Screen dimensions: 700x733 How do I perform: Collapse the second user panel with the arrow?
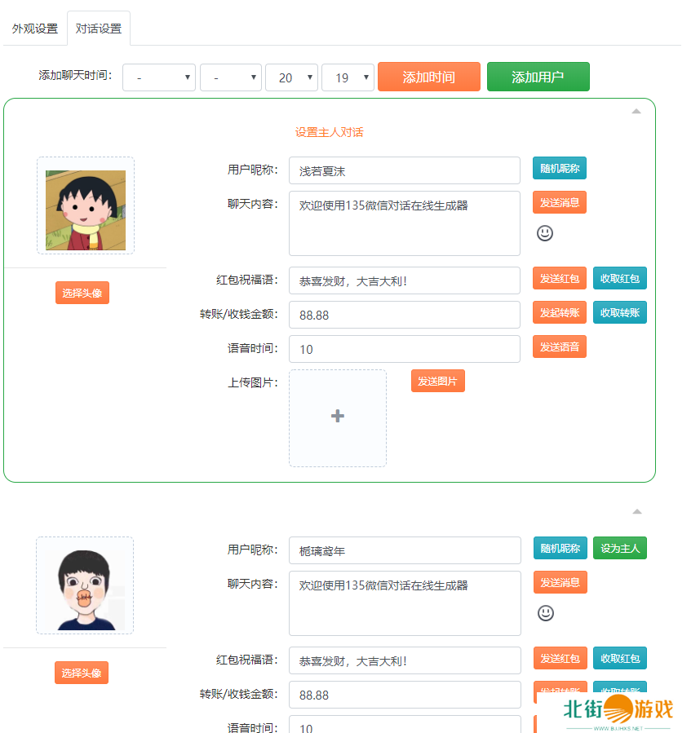[x=636, y=512]
